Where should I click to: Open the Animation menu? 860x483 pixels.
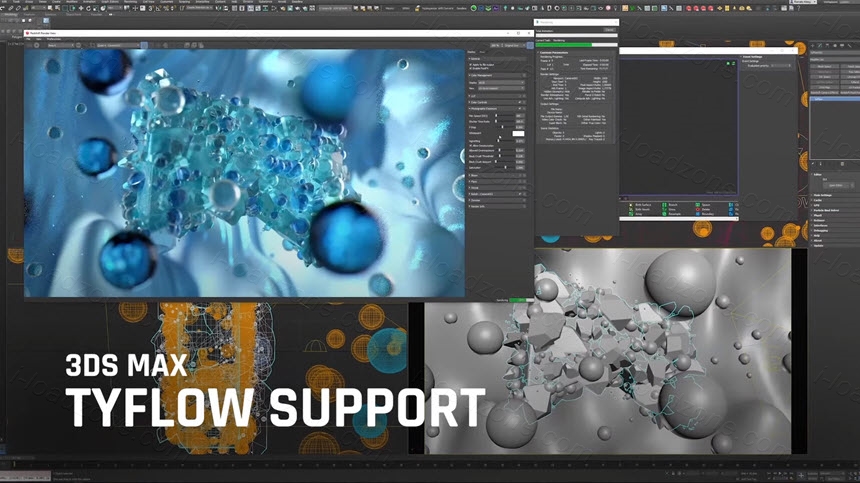coord(89,2)
